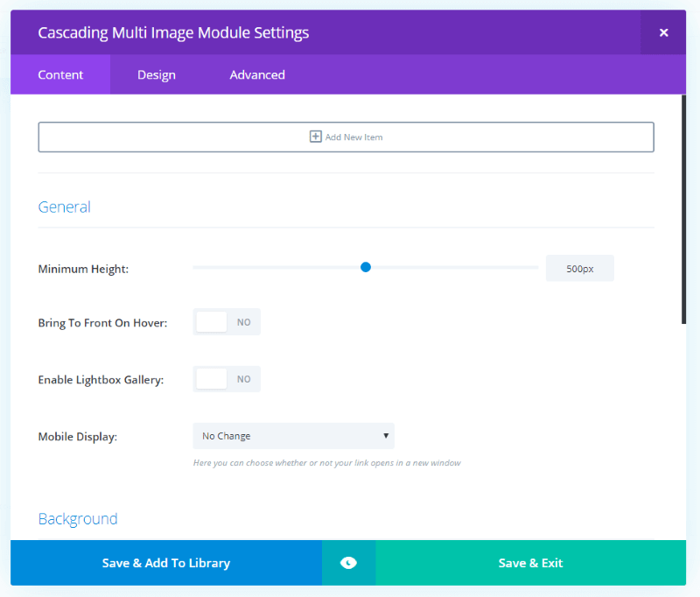Close the module settings with the X
The width and height of the screenshot is (700, 597).
pyautogui.click(x=663, y=32)
